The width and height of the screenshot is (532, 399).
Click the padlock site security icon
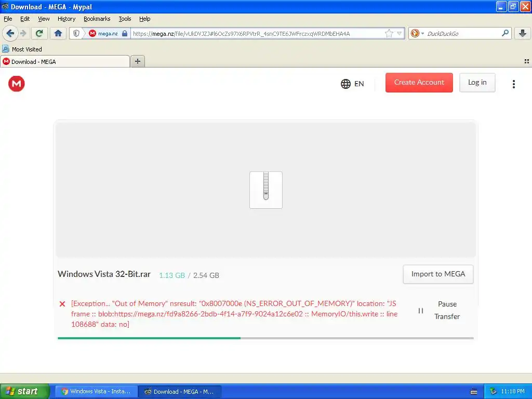coord(125,33)
